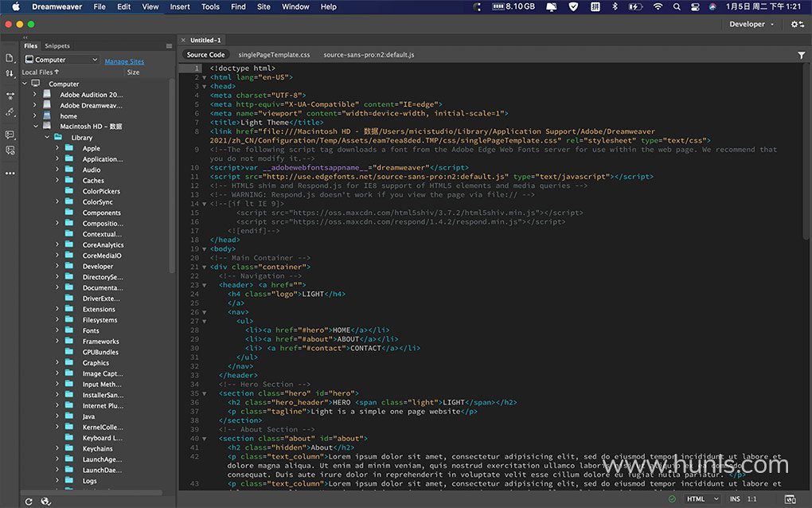Open the Files panel options menu icon

click(x=169, y=46)
